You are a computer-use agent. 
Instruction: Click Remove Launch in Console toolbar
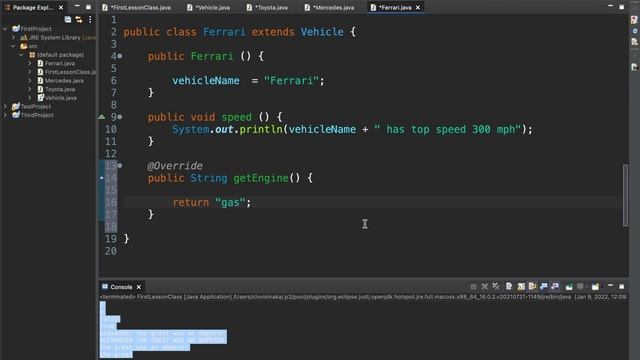pos(484,287)
